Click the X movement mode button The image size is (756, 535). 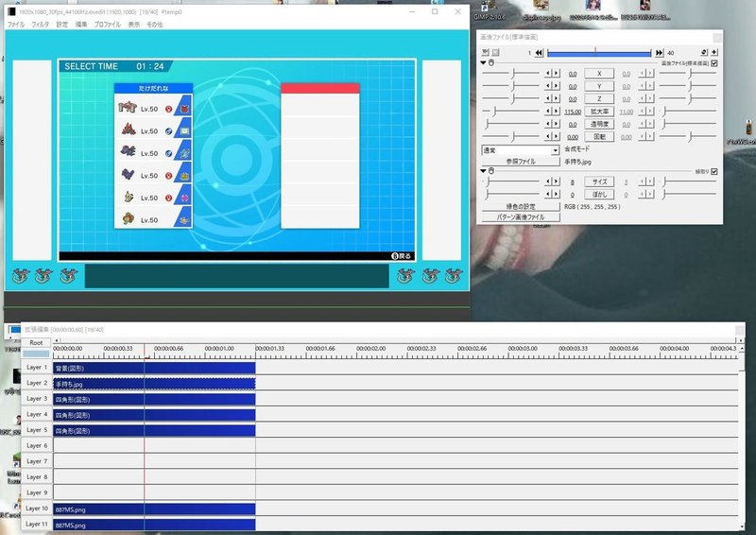pyautogui.click(x=599, y=74)
